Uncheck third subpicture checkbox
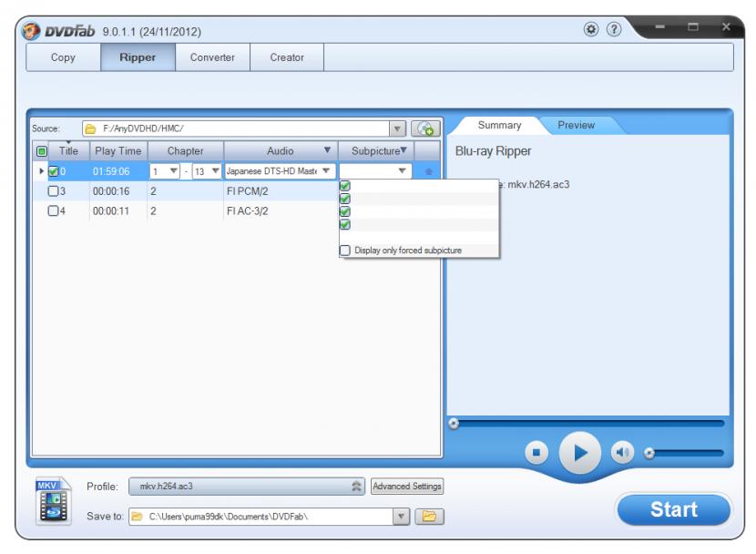This screenshot has height=554, width=756. 345,211
